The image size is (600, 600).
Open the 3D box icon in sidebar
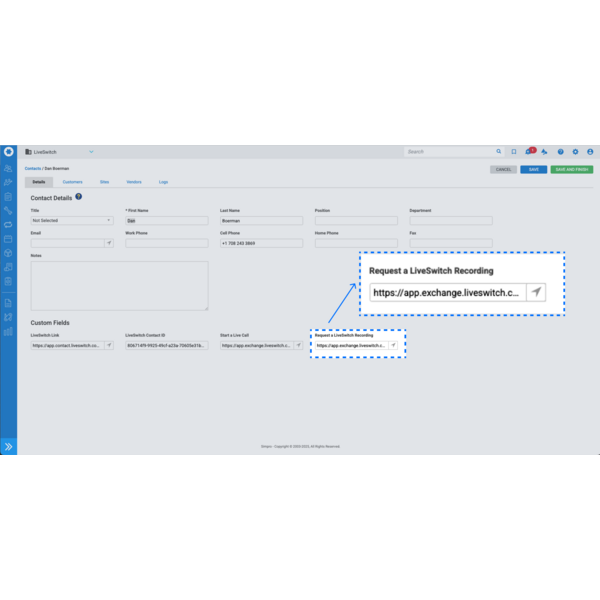pos(8,253)
